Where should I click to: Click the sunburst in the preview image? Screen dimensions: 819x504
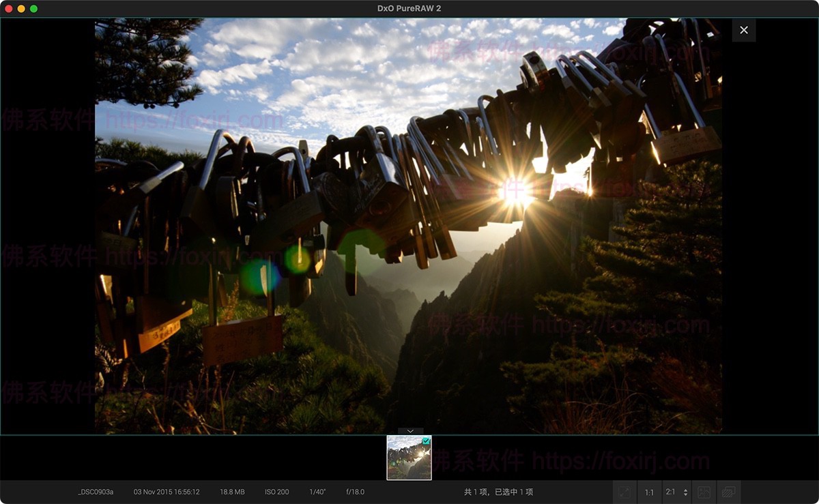point(514,192)
